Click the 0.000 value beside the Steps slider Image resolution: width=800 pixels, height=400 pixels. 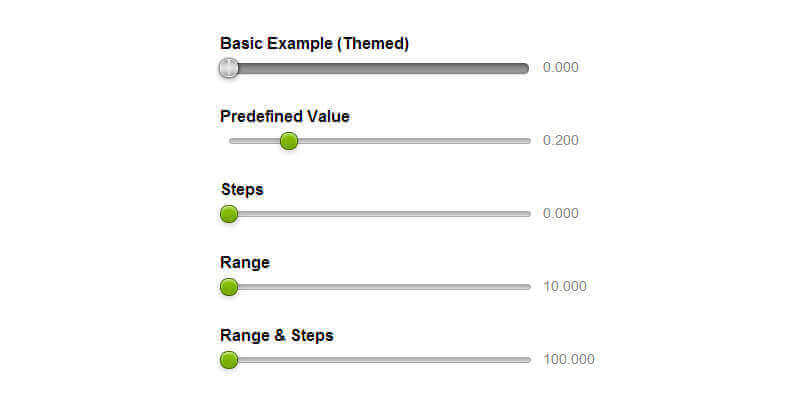point(561,213)
